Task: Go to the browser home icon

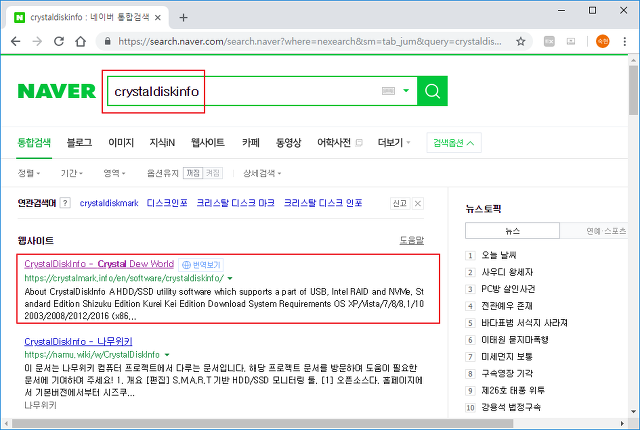Action: pos(81,41)
